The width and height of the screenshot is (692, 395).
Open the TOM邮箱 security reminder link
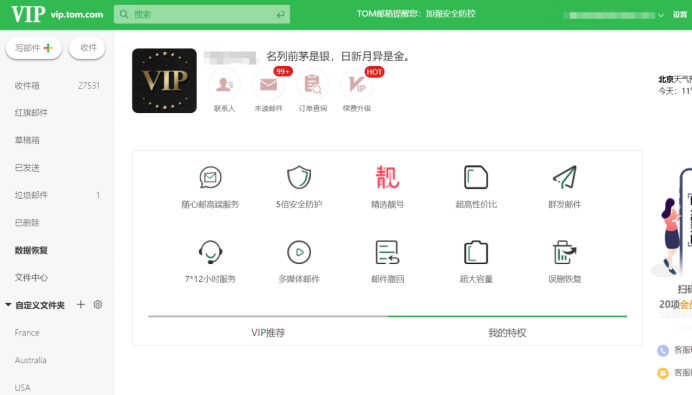click(416, 14)
